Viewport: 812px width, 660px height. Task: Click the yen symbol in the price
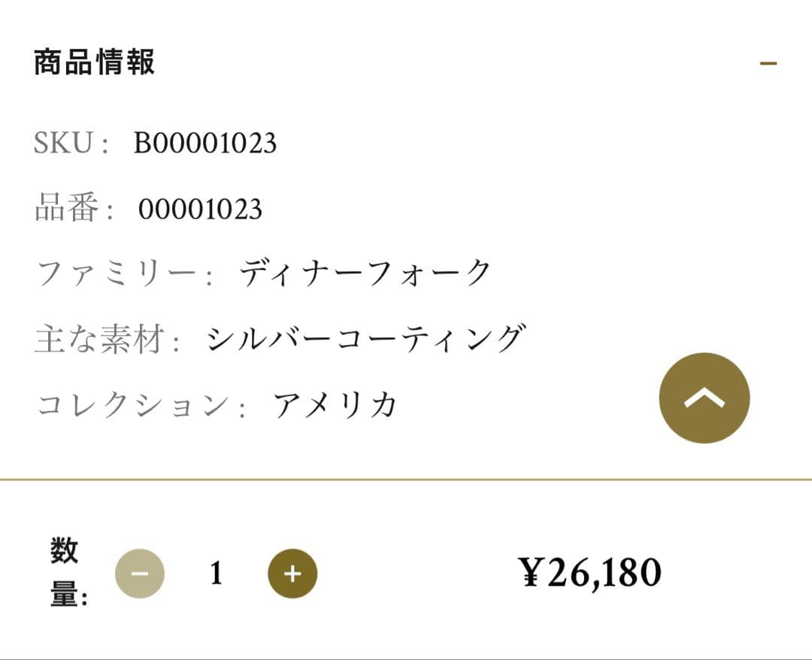(531, 573)
